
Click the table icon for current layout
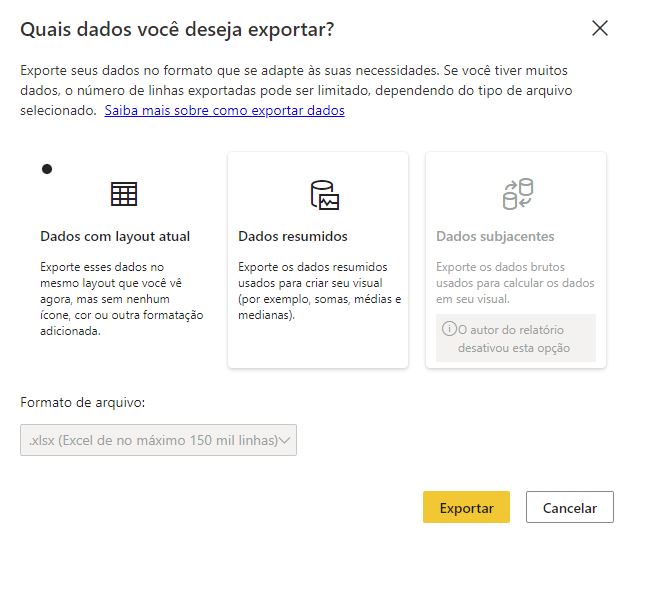(124, 194)
